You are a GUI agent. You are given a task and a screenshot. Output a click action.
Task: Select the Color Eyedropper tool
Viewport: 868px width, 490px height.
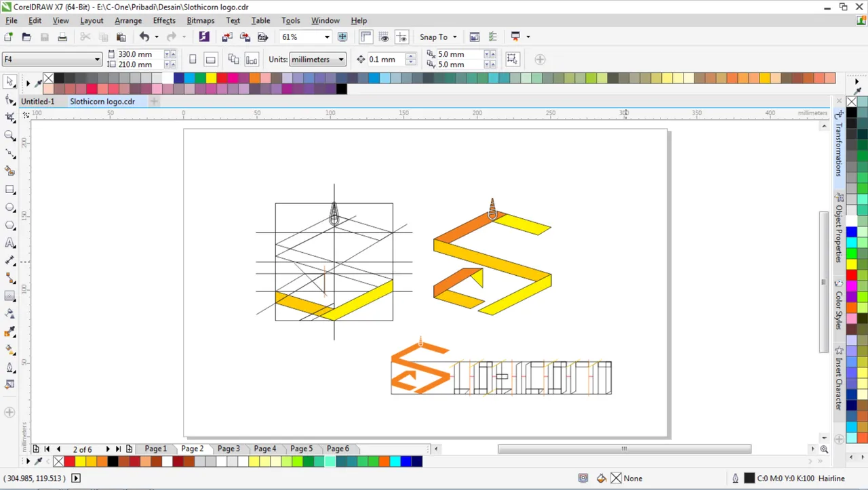click(x=10, y=332)
